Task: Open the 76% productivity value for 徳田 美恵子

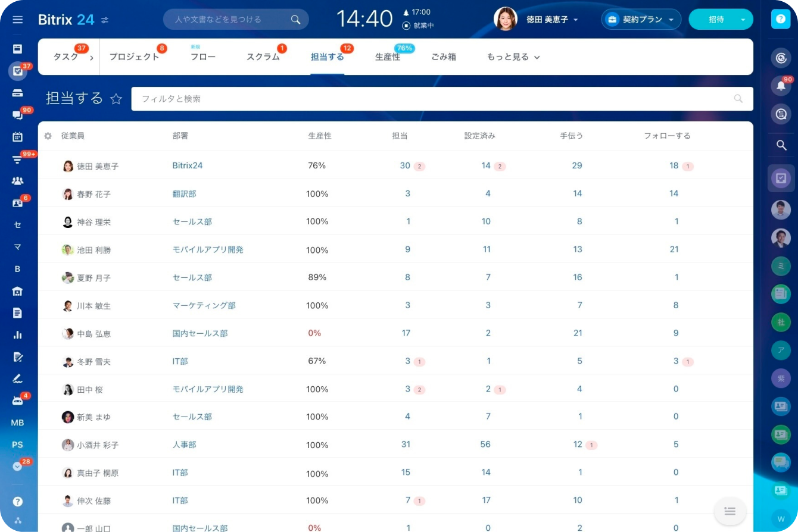Action: click(x=317, y=166)
